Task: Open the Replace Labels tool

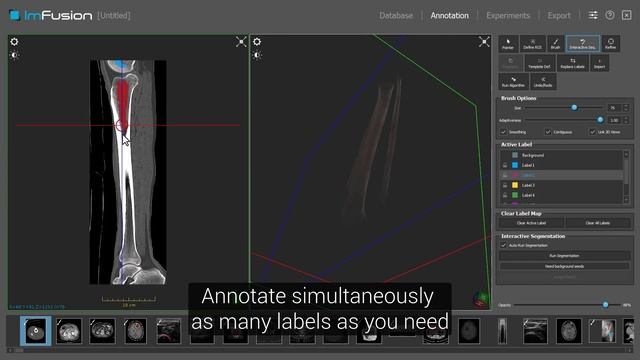Action: tap(573, 63)
